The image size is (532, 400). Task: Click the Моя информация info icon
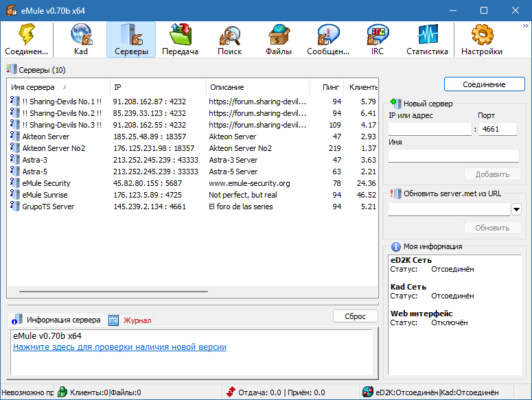396,246
